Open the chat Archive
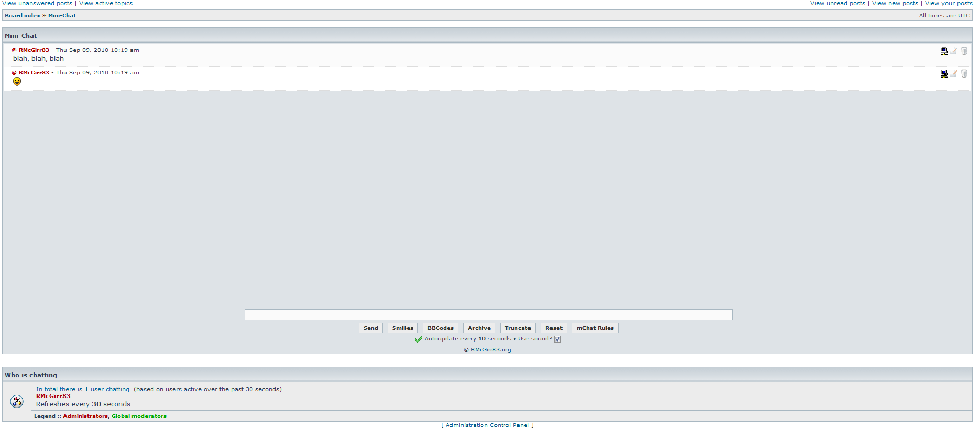Screen dimensions: 980x429 [x=479, y=328]
